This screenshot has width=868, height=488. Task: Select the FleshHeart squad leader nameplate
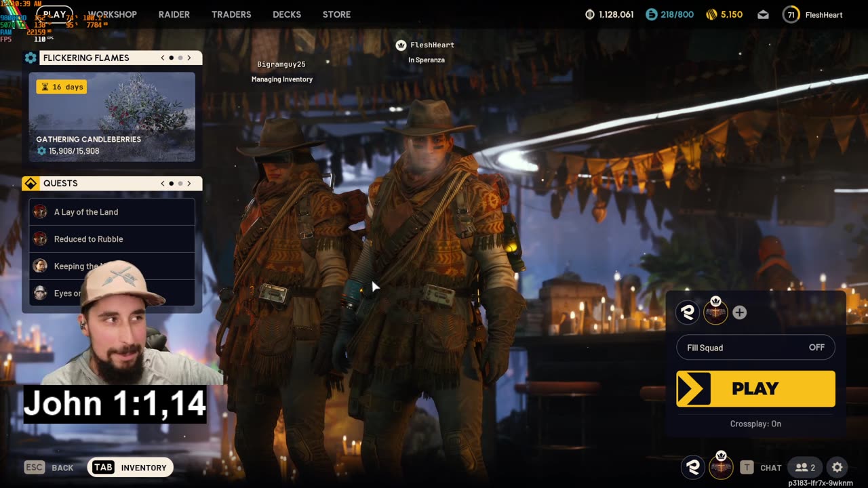432,45
